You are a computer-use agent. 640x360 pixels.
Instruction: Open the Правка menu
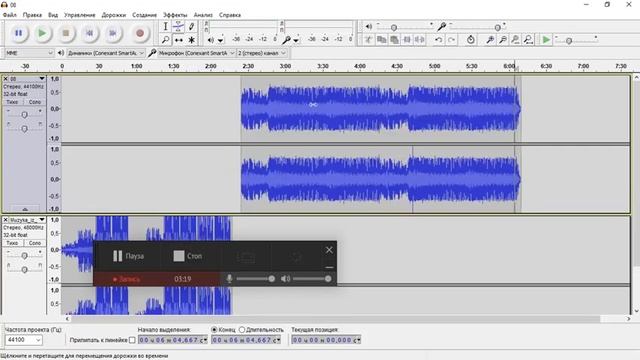(x=32, y=15)
